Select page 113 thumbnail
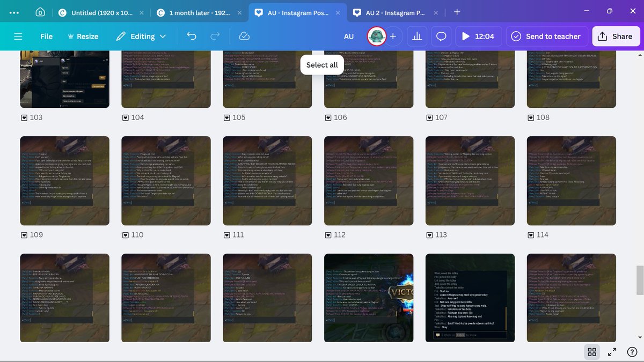Image resolution: width=644 pixels, height=362 pixels. (x=470, y=181)
